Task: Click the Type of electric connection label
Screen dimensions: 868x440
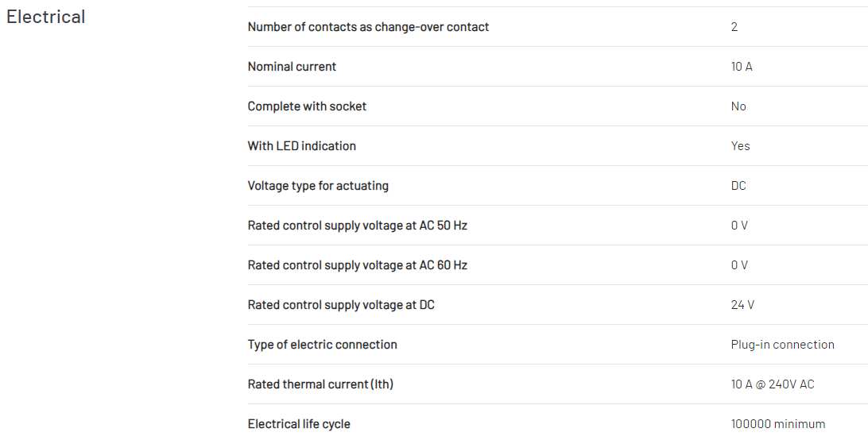Action: pyautogui.click(x=322, y=345)
